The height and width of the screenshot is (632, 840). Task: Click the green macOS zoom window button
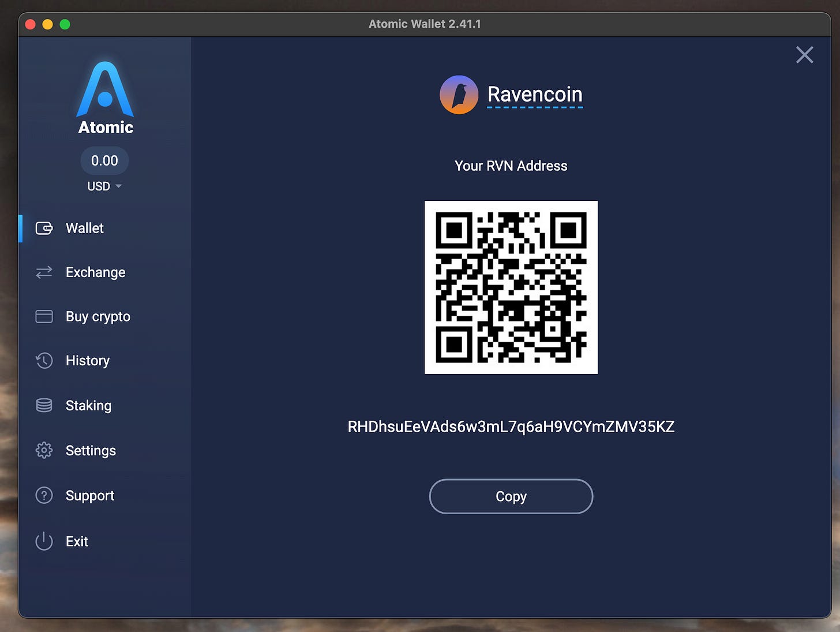point(65,24)
